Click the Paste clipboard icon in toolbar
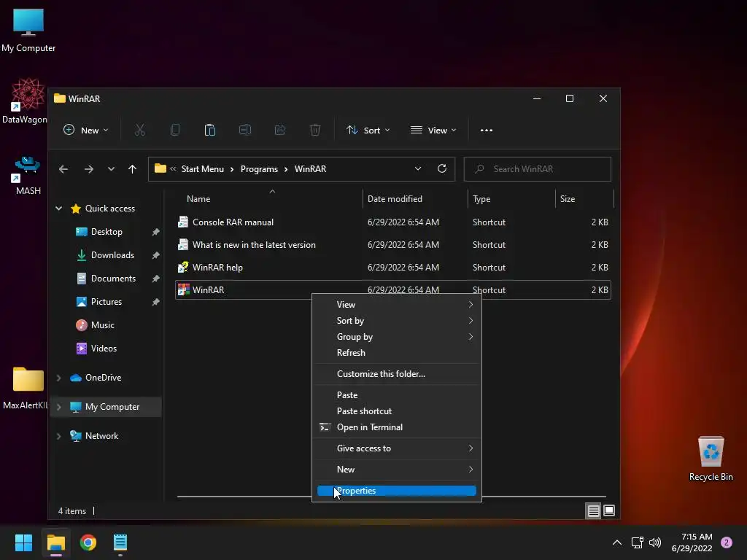This screenshot has height=560, width=747. tap(209, 130)
